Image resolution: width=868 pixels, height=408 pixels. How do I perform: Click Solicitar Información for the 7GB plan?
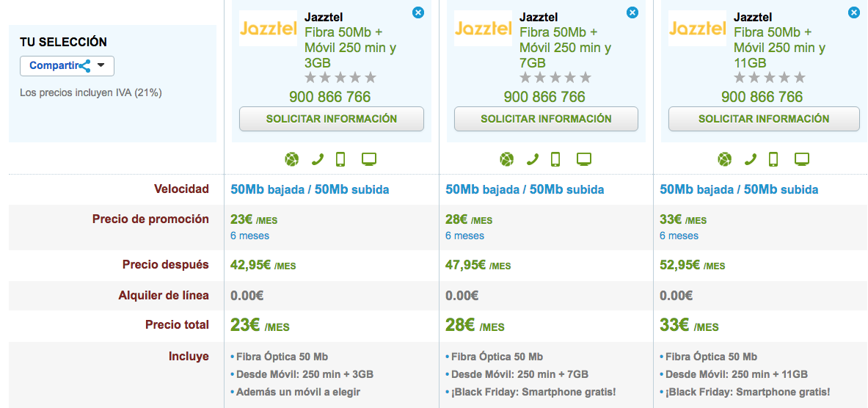point(546,119)
